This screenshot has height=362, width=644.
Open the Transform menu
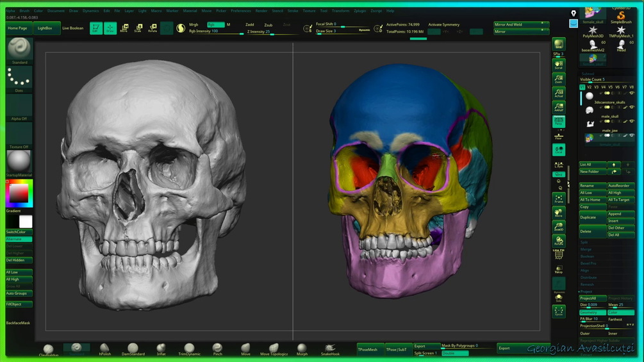point(340,11)
